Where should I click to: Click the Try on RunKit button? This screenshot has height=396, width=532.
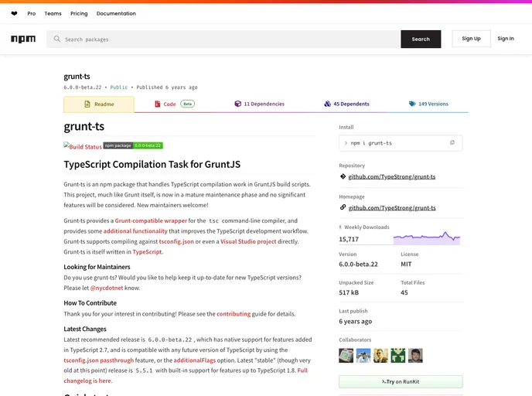401,382
